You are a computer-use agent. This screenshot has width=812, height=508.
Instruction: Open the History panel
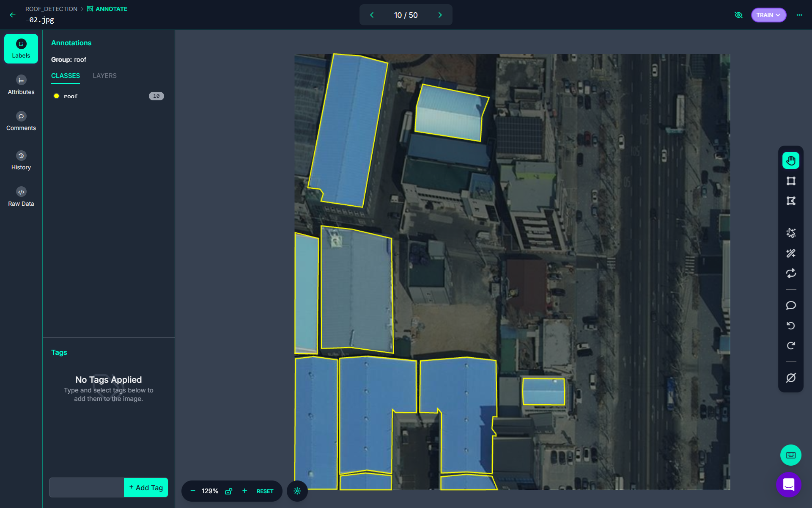(x=21, y=161)
